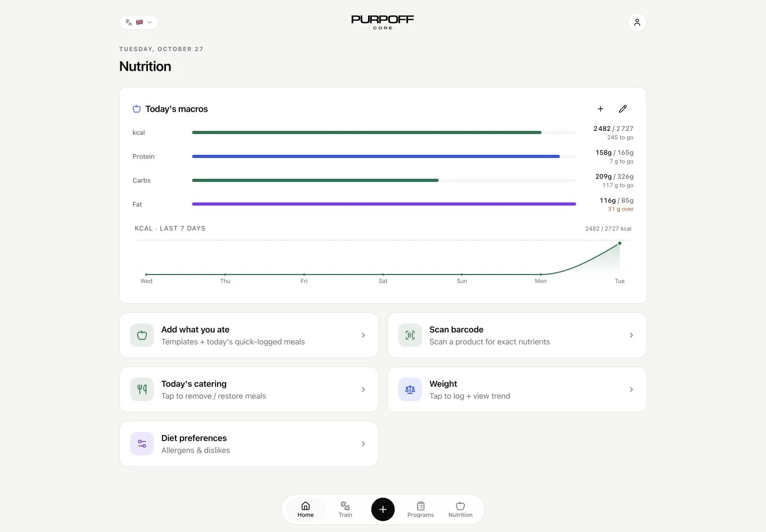Click the UK flag icon
766x532 pixels.
coord(139,22)
